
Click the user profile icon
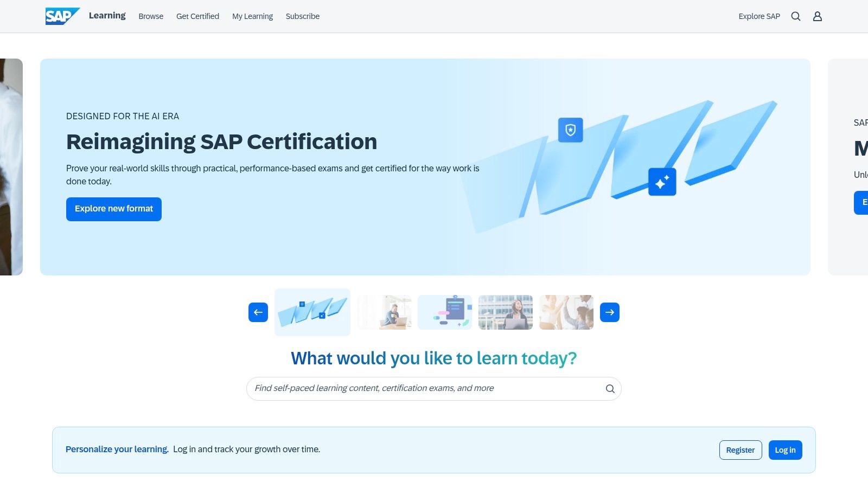(817, 16)
